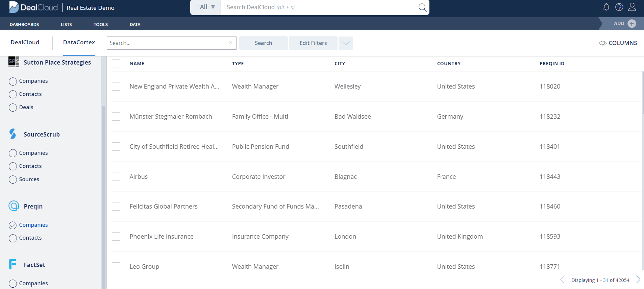Click the global search magnifier icon
Viewport: 644px width, 289px height.
pyautogui.click(x=422, y=7)
